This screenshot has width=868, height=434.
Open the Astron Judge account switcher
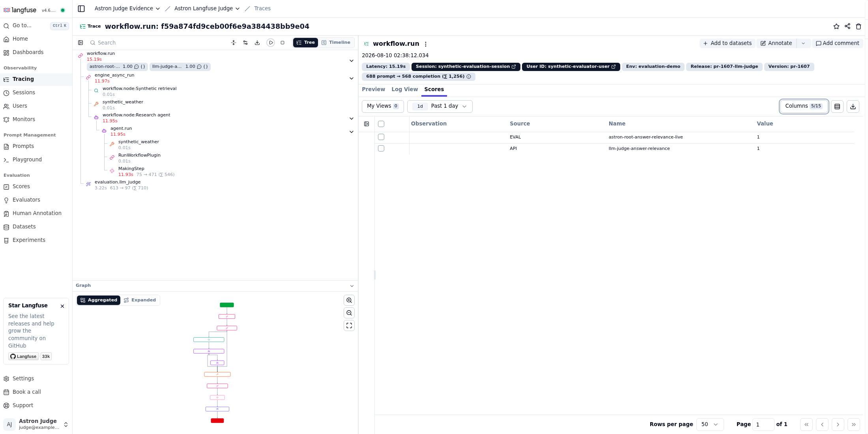pos(36,424)
